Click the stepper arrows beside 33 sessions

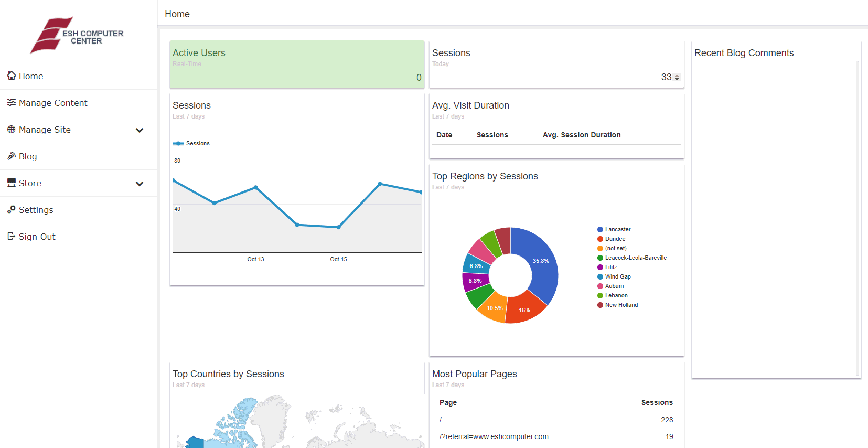(677, 77)
